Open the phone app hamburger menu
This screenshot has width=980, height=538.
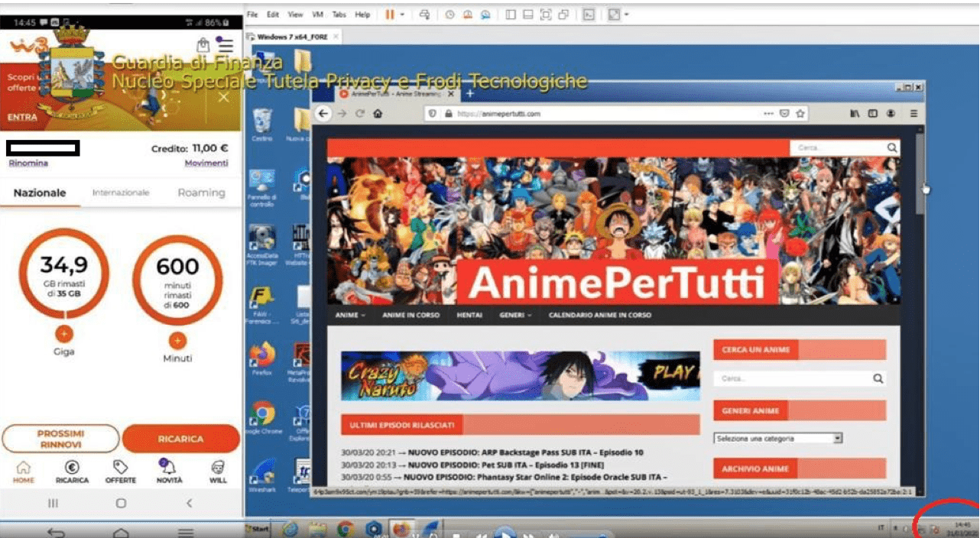point(226,44)
